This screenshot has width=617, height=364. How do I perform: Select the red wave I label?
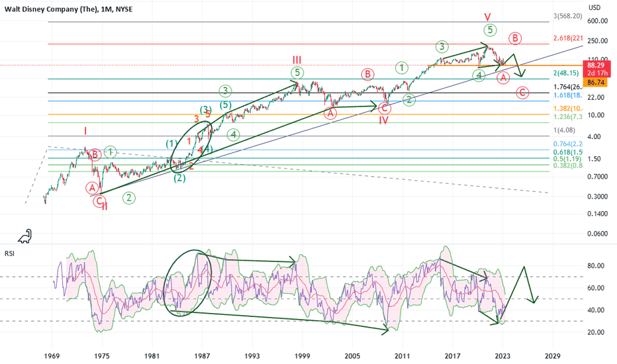(85, 130)
